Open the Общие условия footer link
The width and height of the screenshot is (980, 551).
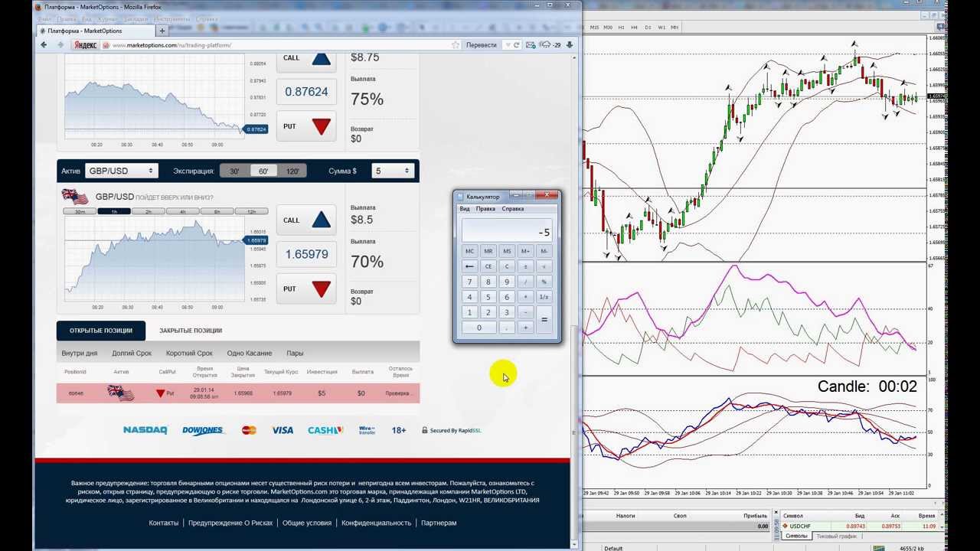click(x=307, y=523)
